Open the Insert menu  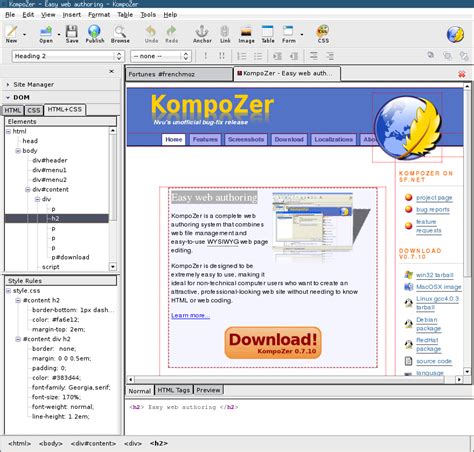point(72,15)
